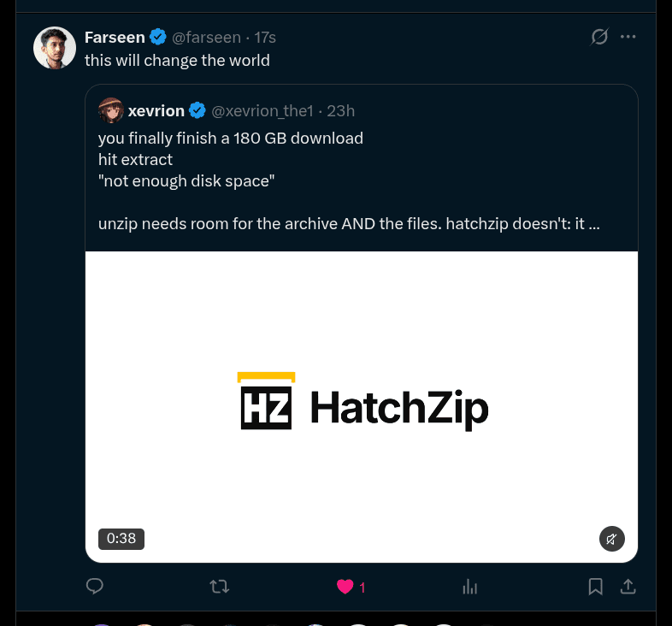Bookmark Farseen's post

595,587
